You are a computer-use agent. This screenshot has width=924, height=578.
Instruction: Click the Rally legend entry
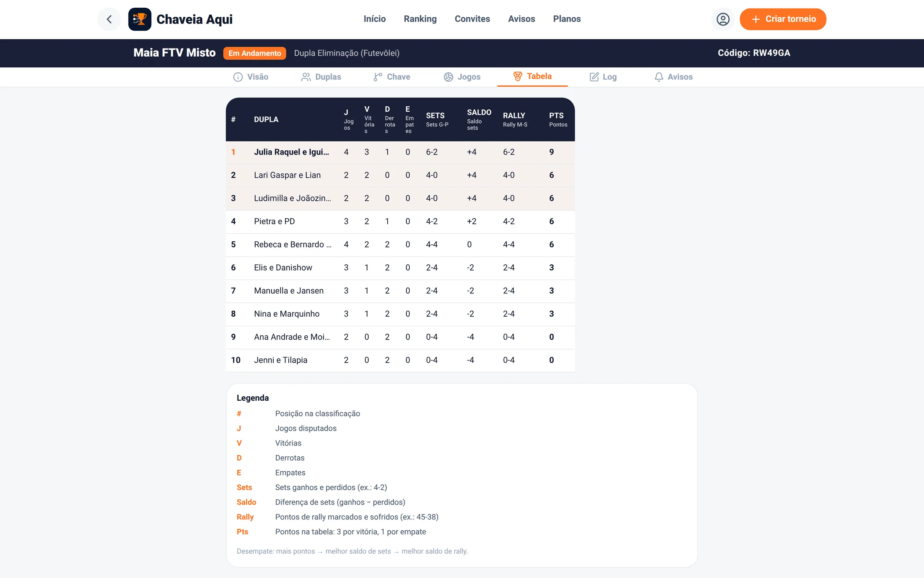coord(337,517)
